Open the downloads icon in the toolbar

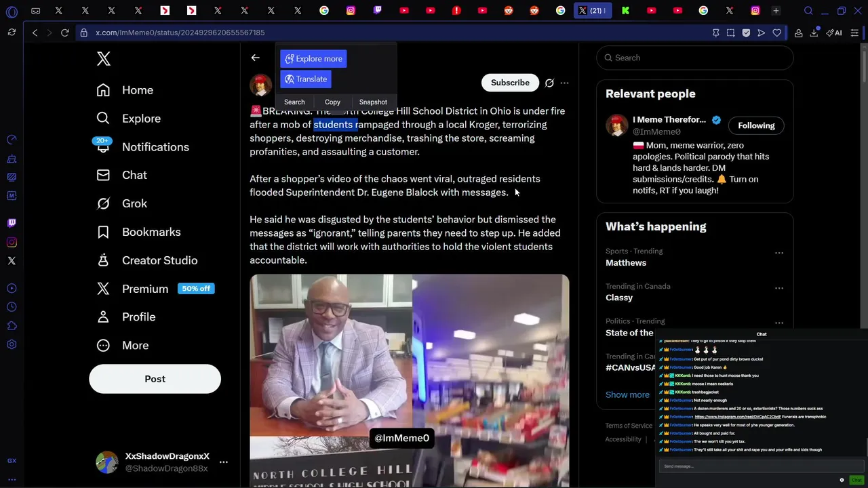pos(814,33)
